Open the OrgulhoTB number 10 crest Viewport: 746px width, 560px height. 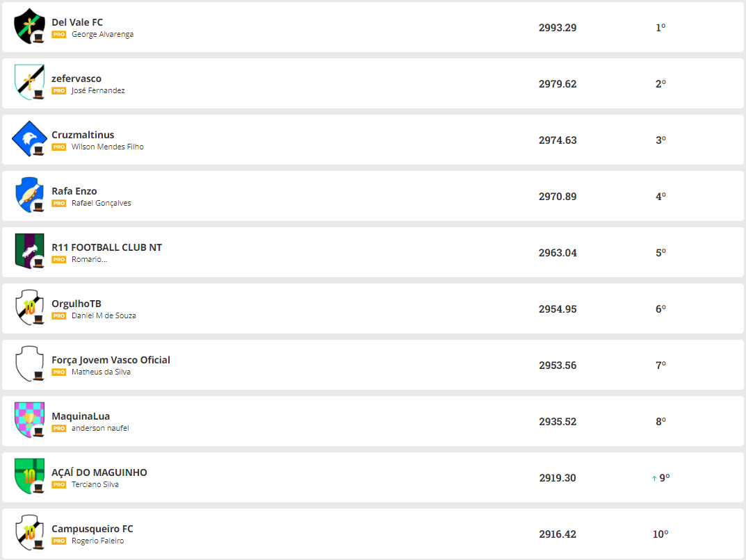(x=29, y=308)
